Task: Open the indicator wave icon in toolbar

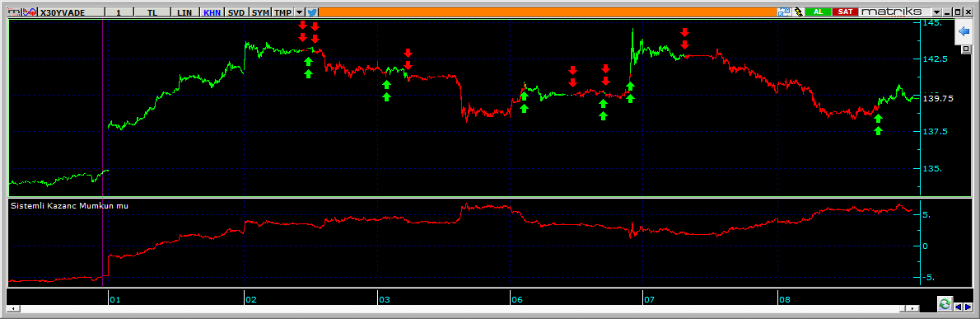Action: pos(30,12)
